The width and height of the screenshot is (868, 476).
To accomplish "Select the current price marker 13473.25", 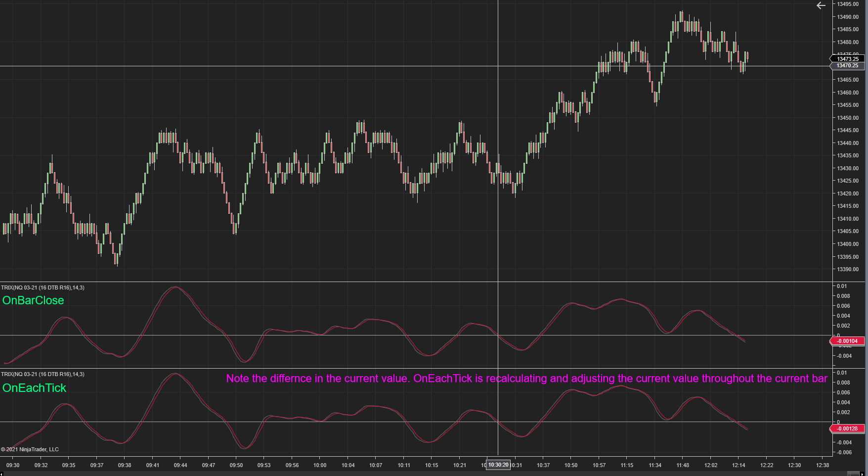I will click(847, 59).
